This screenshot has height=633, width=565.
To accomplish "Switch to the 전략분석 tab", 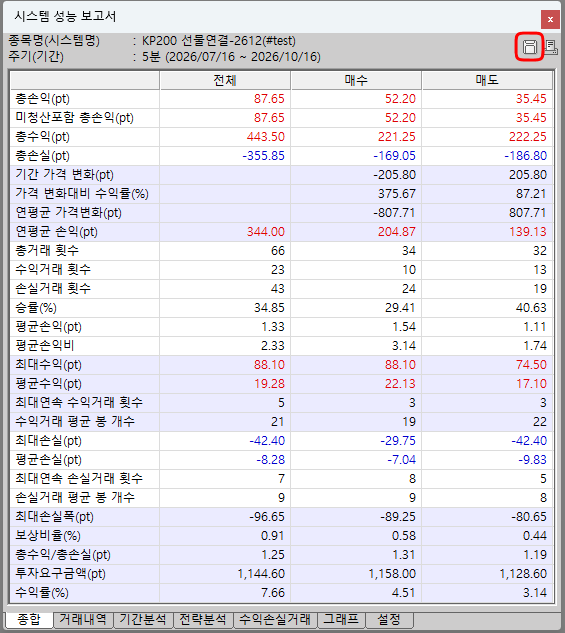I will (203, 619).
